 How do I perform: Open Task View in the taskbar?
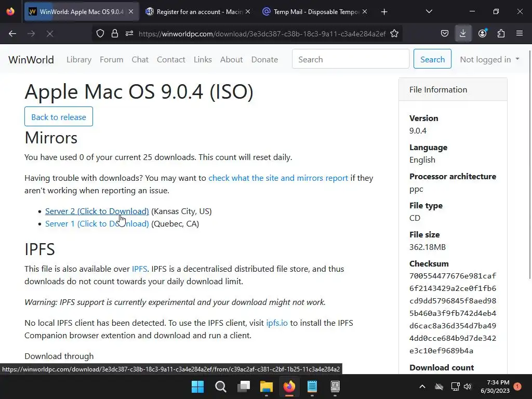(244, 387)
